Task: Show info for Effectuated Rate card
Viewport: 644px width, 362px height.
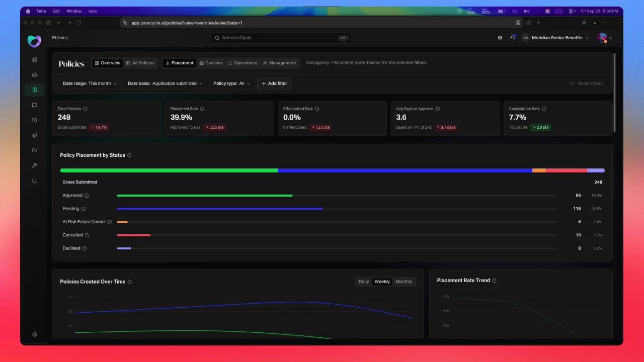Action: point(317,109)
